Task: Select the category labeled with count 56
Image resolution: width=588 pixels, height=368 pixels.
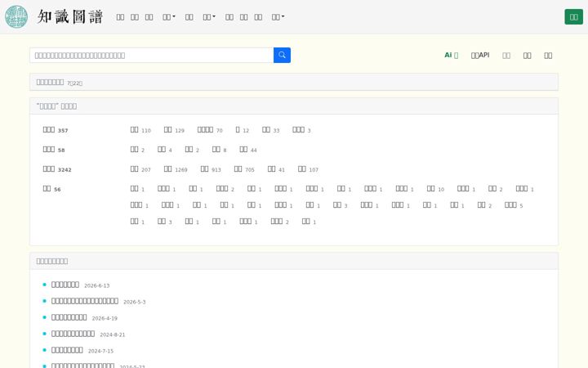Action: click(51, 189)
